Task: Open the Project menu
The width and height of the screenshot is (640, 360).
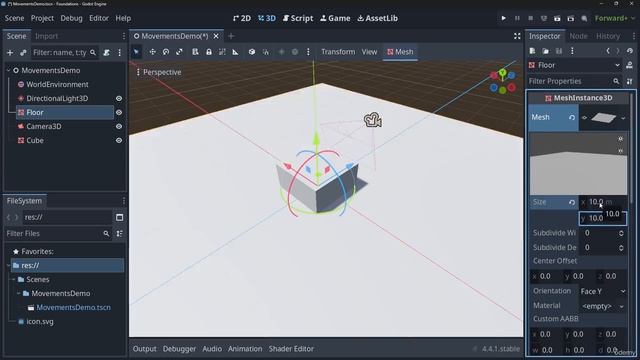Action: coord(42,18)
